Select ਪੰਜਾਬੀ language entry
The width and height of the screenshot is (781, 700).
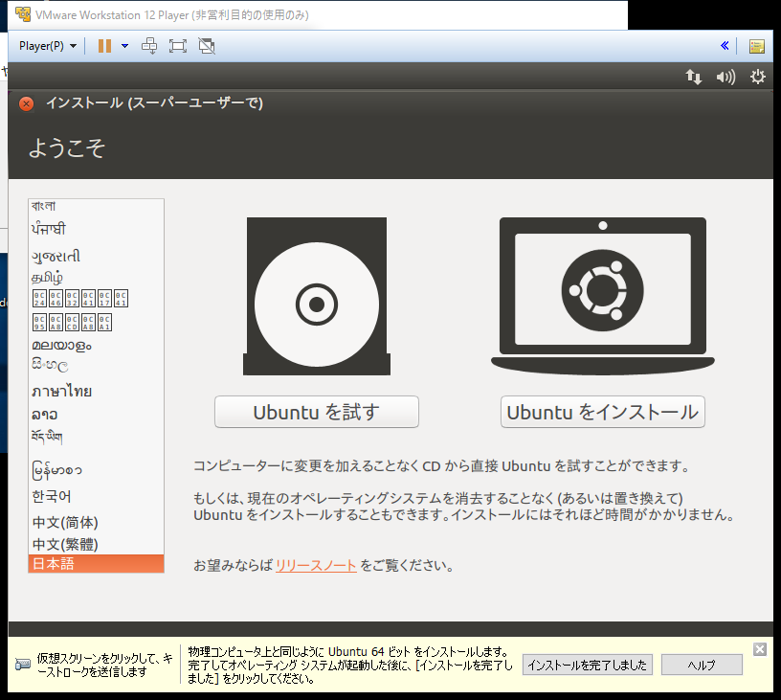pyautogui.click(x=96, y=229)
